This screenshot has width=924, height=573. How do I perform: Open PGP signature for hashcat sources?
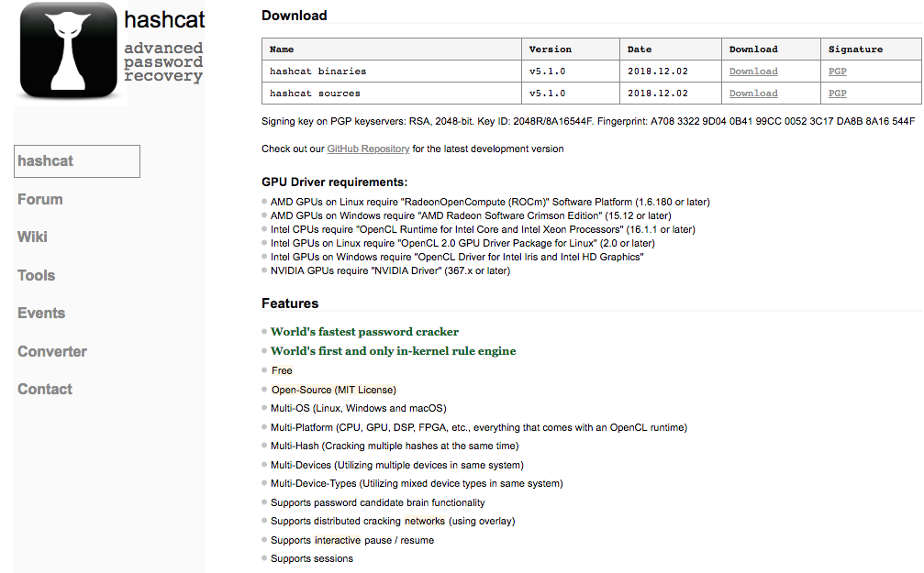click(838, 93)
